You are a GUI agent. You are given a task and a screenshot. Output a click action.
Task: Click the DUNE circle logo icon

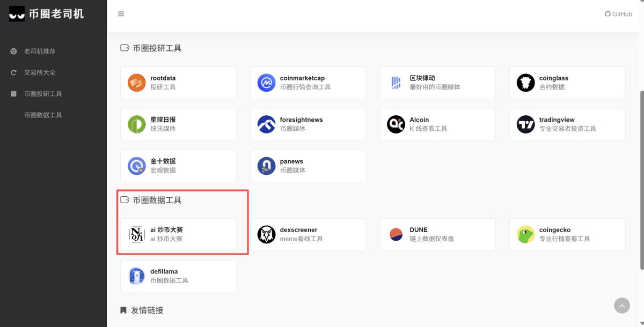(396, 234)
